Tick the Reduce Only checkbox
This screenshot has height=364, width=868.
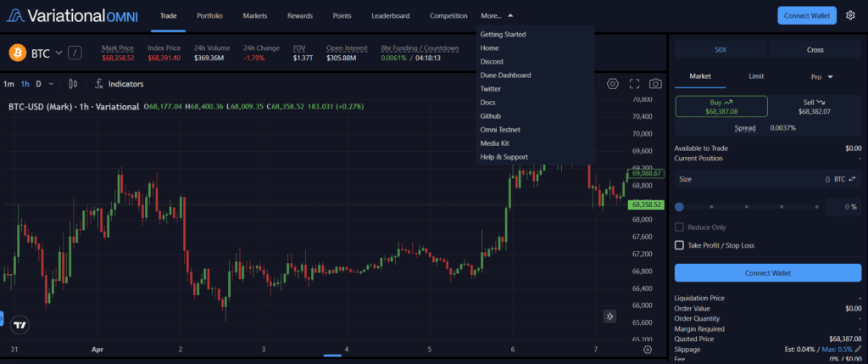(x=679, y=227)
